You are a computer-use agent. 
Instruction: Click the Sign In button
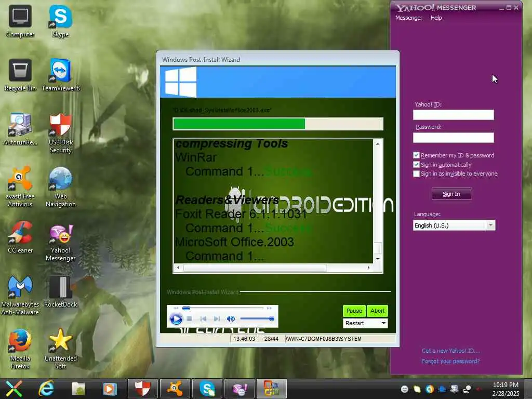click(451, 194)
